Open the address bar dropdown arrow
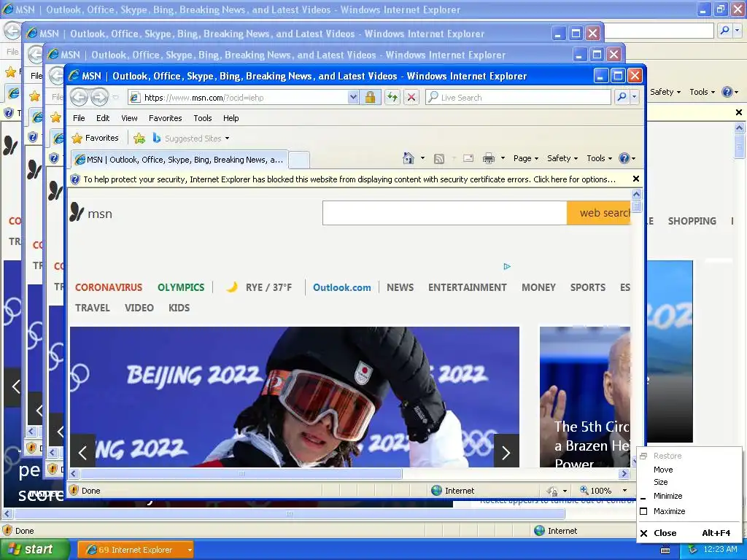This screenshot has width=747, height=560. tap(353, 97)
